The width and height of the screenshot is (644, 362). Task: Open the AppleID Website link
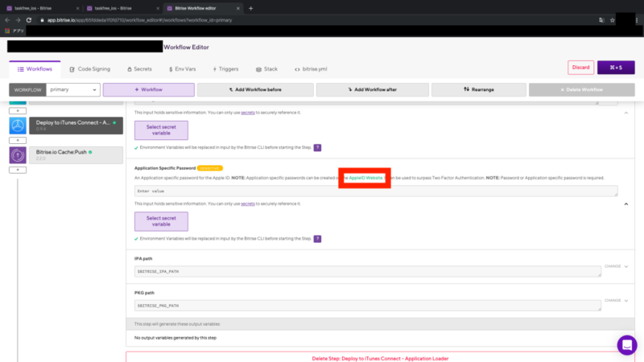[365, 178]
